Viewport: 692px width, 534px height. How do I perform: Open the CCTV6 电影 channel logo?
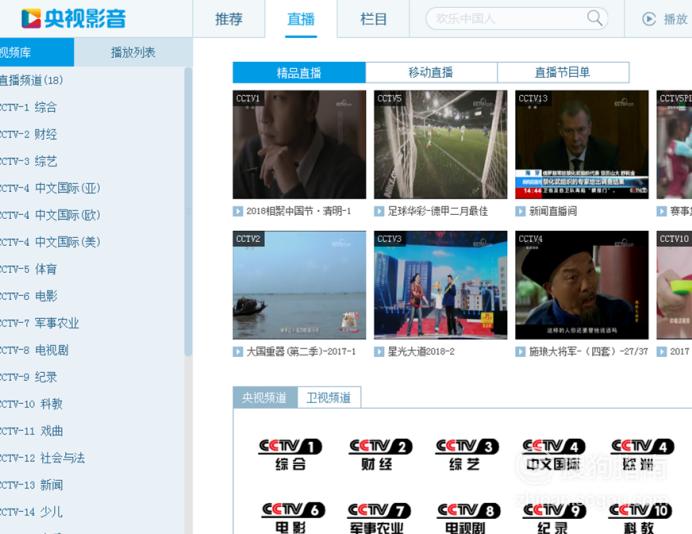coord(293,518)
